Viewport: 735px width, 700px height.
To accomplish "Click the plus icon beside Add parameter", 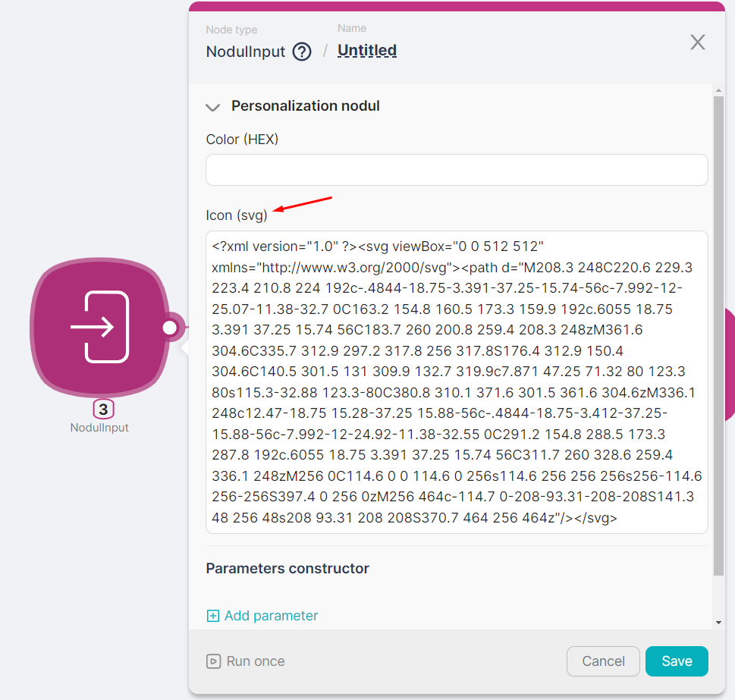I will [x=213, y=616].
